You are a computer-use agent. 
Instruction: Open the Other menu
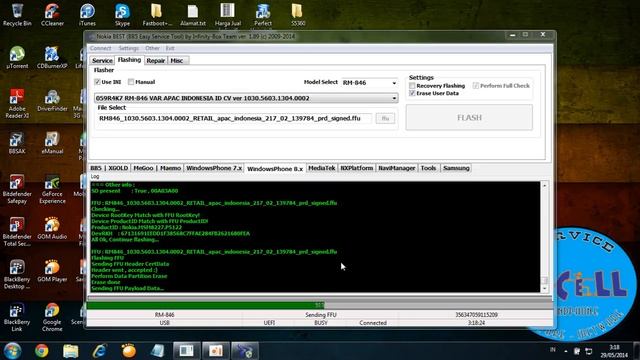[152, 48]
